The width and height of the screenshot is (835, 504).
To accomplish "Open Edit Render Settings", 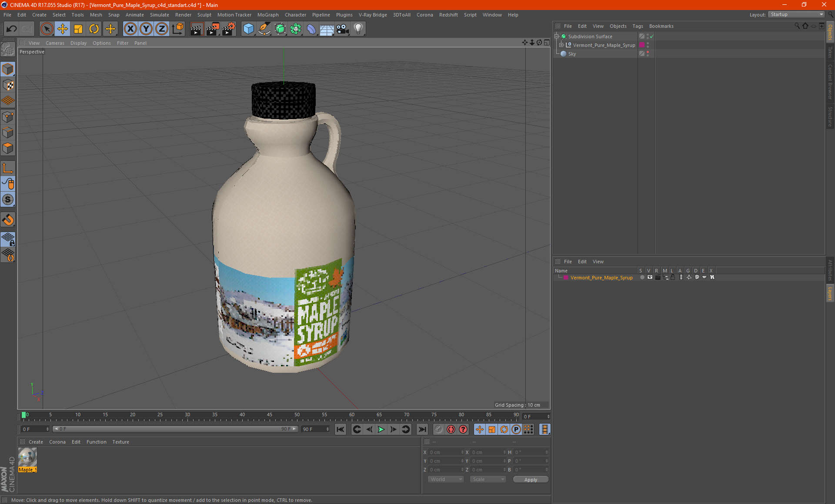I will click(229, 29).
